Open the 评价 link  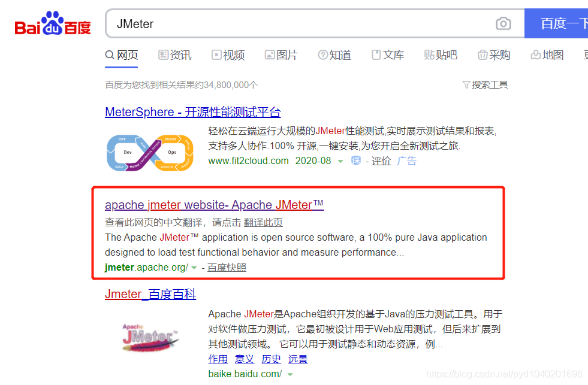pyautogui.click(x=381, y=161)
